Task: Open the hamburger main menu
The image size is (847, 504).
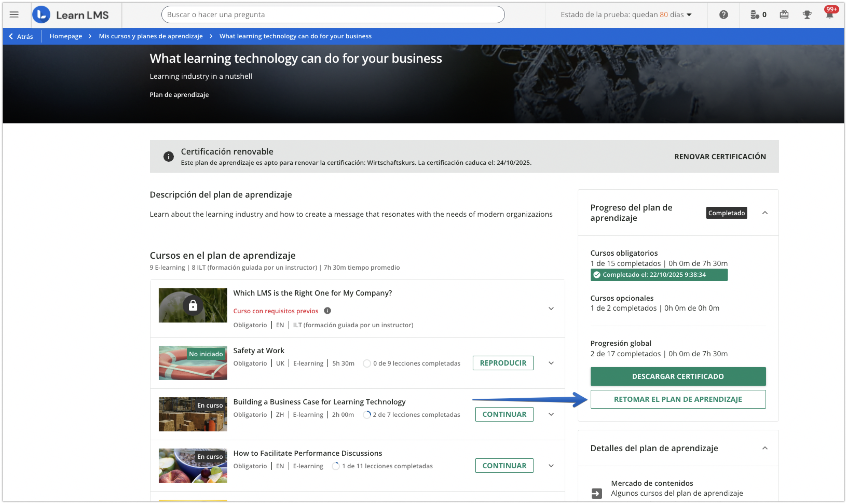Action: click(14, 15)
